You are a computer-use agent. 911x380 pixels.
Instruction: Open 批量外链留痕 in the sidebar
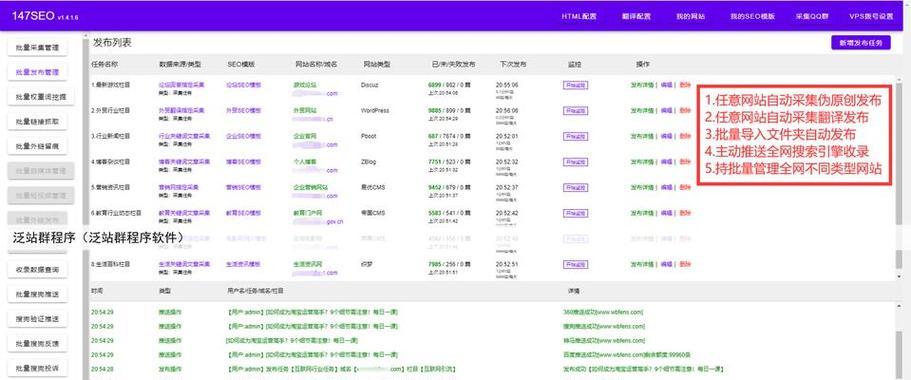tap(37, 146)
